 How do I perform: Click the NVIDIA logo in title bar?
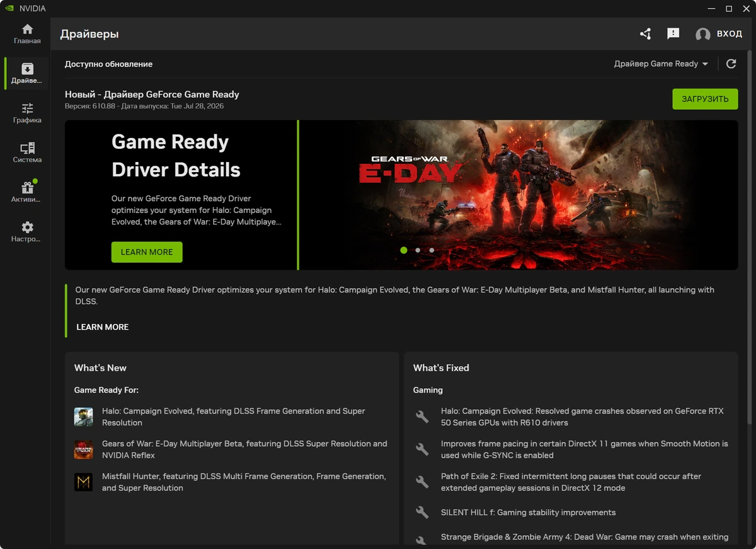coord(8,8)
